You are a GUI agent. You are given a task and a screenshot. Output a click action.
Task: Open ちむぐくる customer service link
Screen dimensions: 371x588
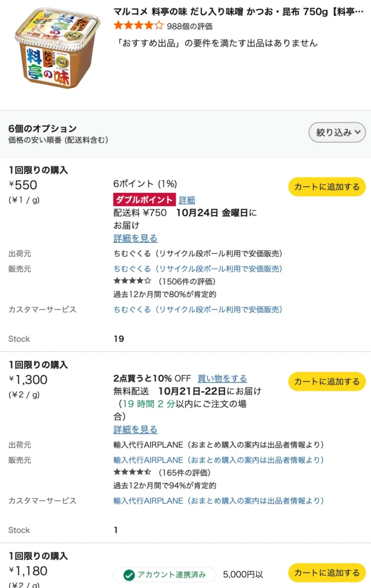[x=198, y=310]
